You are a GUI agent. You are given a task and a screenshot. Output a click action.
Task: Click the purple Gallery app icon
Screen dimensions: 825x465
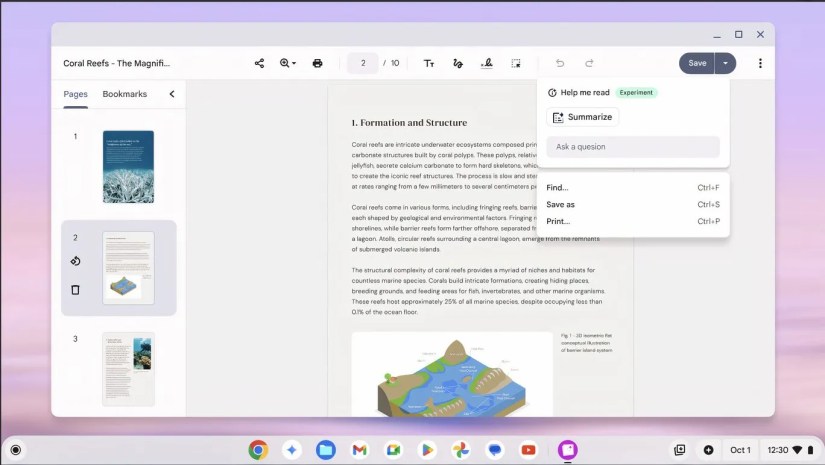568,450
